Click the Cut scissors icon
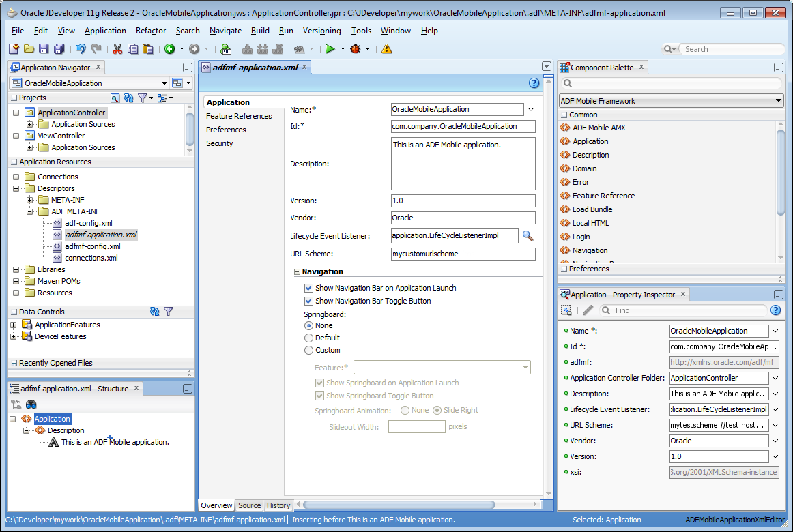This screenshot has height=532, width=793. tap(117, 49)
